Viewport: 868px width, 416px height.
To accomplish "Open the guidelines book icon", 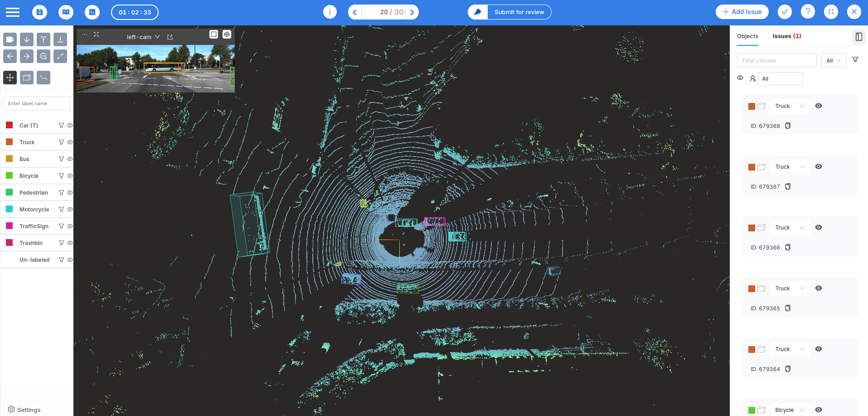I will pyautogui.click(x=66, y=12).
